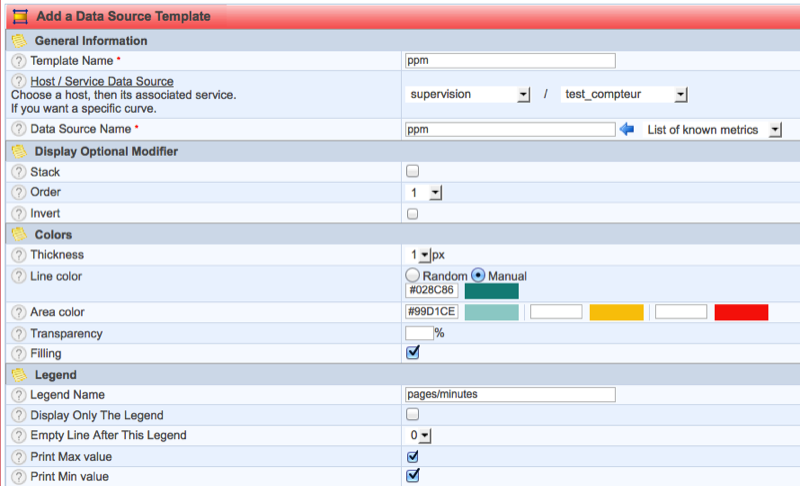Click the help icon next to Transparency
The height and width of the screenshot is (486, 800).
coord(18,333)
